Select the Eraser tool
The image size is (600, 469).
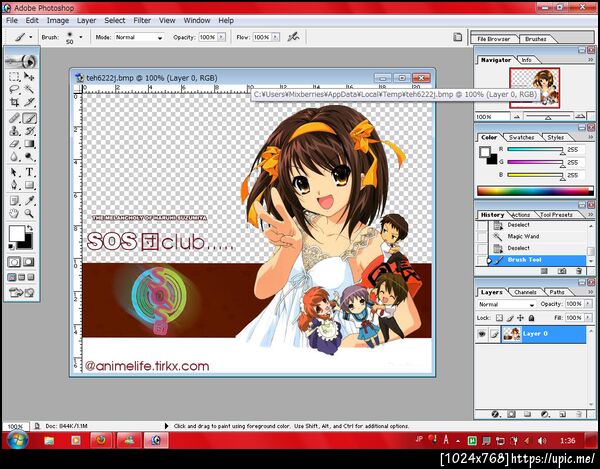pyautogui.click(x=14, y=144)
